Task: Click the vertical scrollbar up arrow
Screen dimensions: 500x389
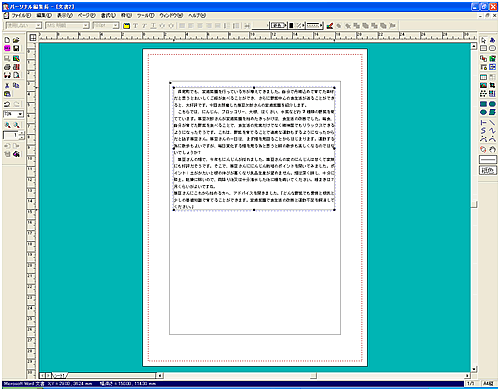Action: coord(474,47)
